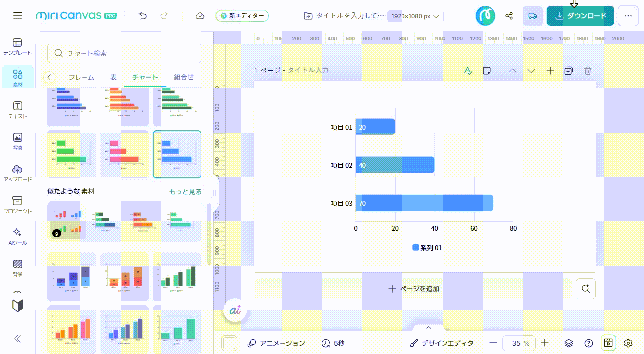This screenshot has height=354, width=644.
Task: Duplicate page using the copy page icon
Action: click(x=568, y=71)
